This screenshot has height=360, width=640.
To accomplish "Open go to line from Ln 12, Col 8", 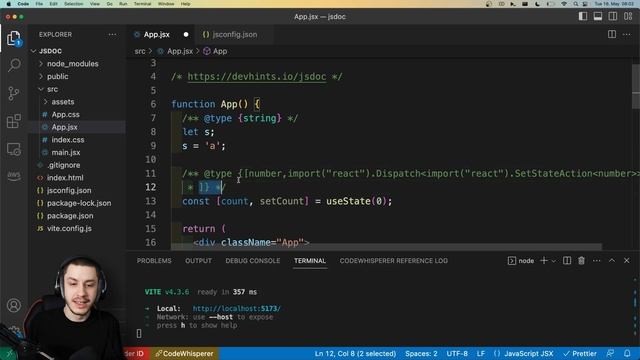I will [x=355, y=353].
